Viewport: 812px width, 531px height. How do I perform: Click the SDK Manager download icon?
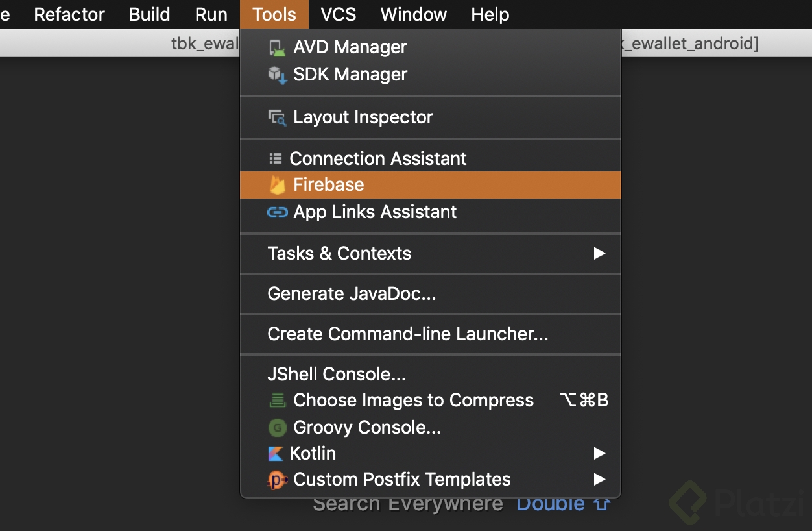(x=277, y=75)
